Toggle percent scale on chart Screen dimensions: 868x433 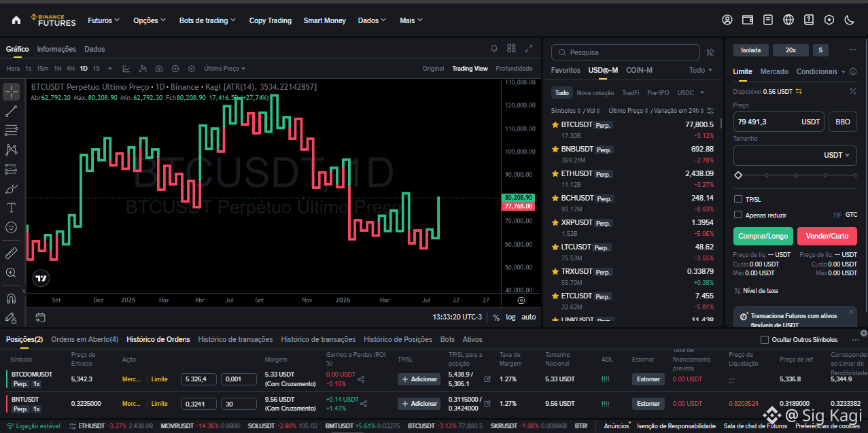tap(496, 317)
